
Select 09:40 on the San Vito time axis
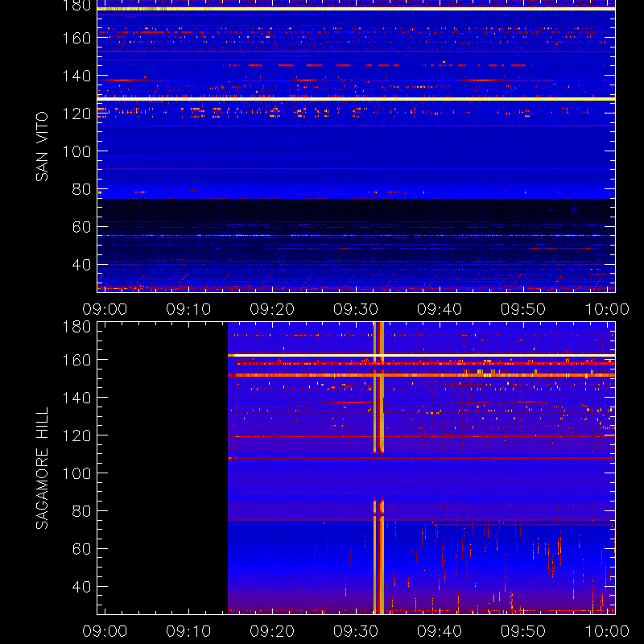(440, 309)
